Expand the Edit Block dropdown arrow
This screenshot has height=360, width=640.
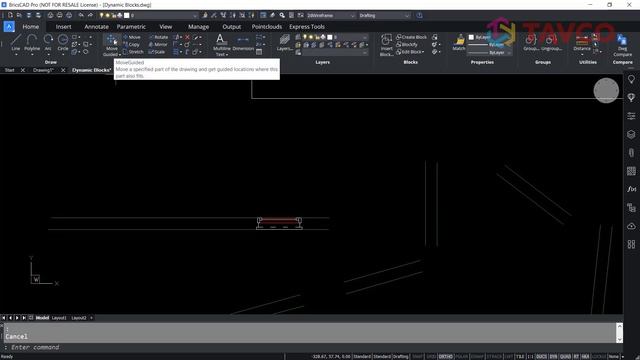423,52
